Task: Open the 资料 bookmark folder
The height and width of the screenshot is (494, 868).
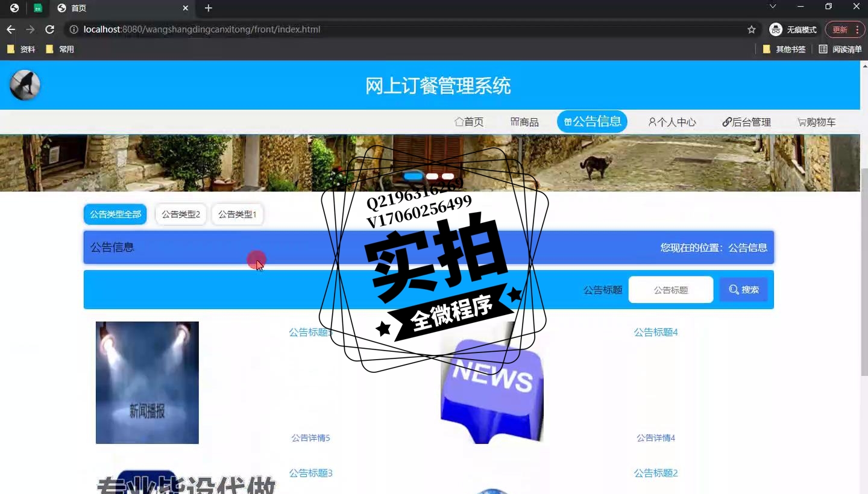Action: (21, 49)
